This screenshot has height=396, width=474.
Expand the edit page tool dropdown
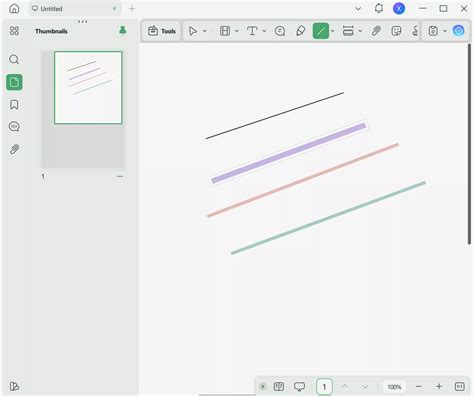click(x=237, y=31)
